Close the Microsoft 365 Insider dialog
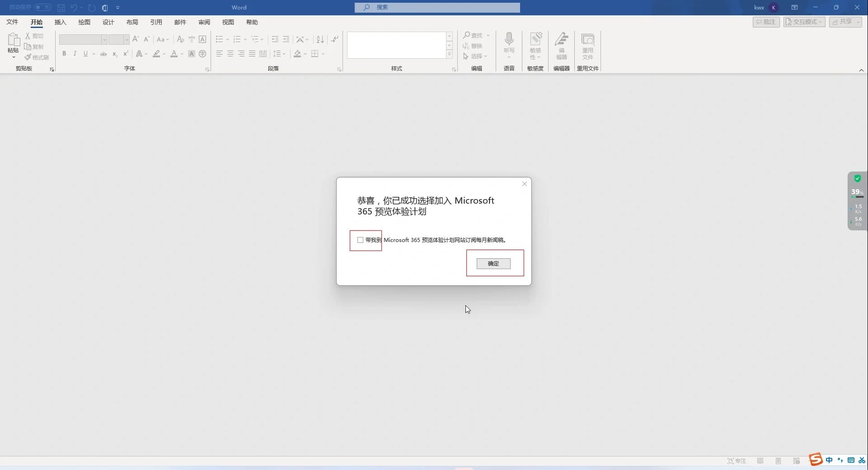868x470 pixels. click(525, 184)
